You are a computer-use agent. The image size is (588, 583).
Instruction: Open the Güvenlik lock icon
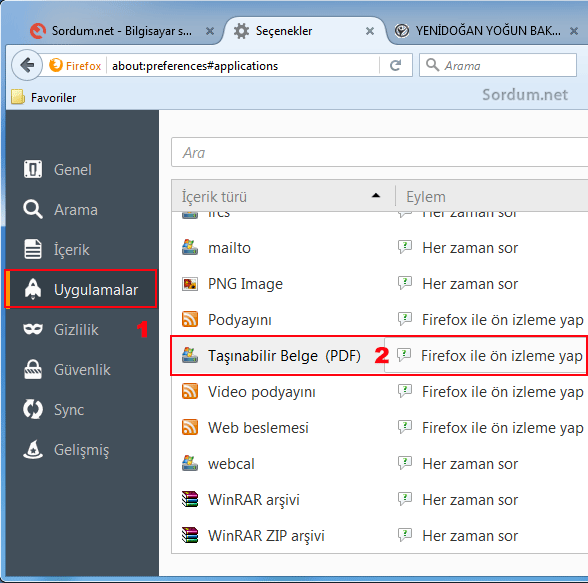pyautogui.click(x=33, y=369)
